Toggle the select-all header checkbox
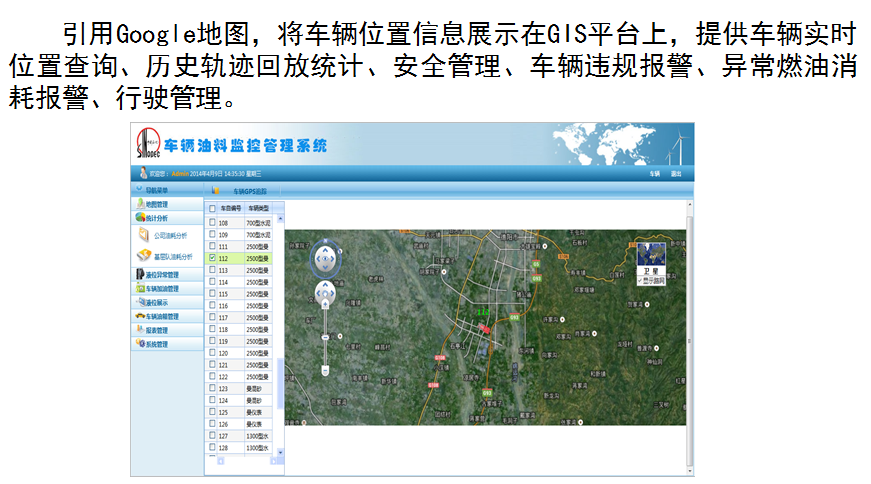871x484 pixels. (x=212, y=209)
